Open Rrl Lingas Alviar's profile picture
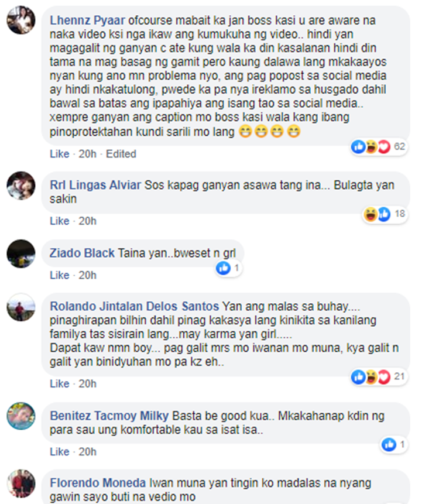This screenshot has height=504, width=439. 21,186
